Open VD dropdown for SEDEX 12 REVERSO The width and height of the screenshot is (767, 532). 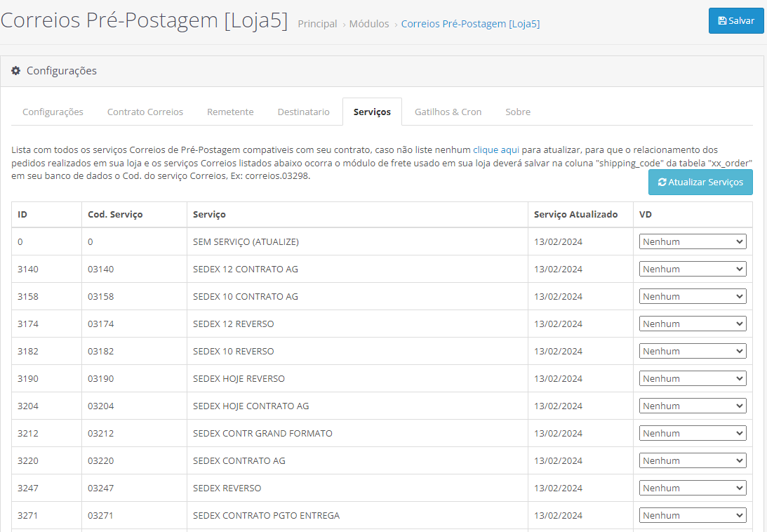pos(693,324)
